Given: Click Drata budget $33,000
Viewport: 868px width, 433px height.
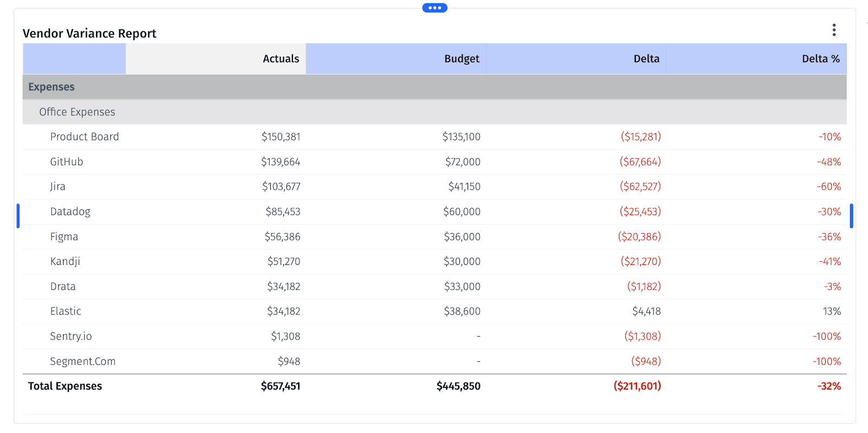Looking at the screenshot, I should (x=462, y=286).
